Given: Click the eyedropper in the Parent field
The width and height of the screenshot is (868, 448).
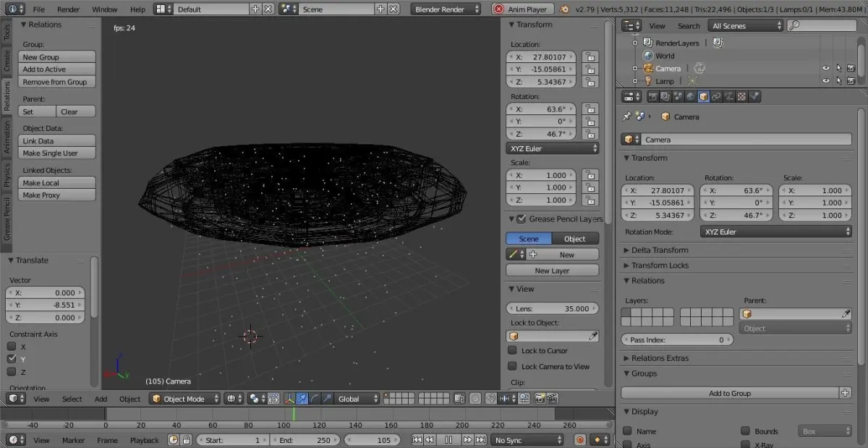Looking at the screenshot, I should point(846,314).
